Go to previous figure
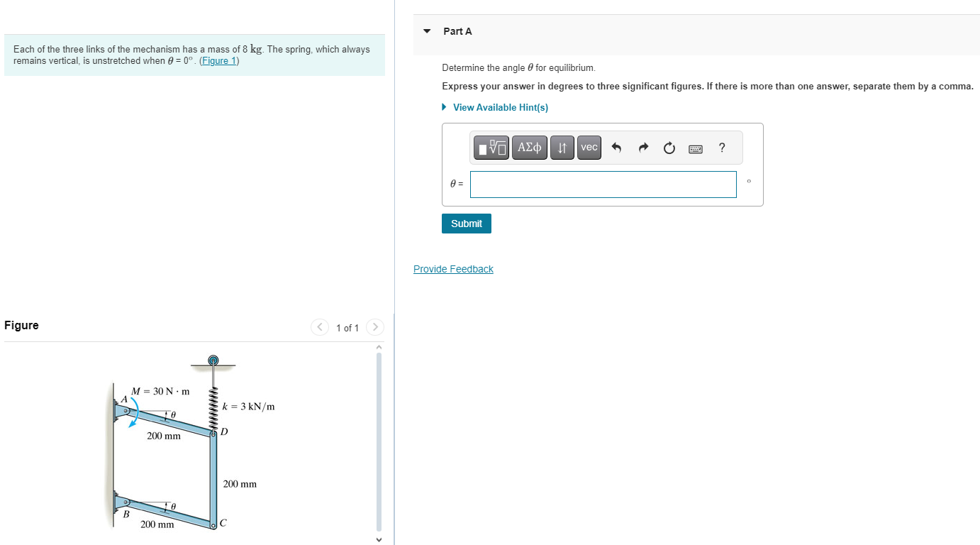Viewport: 980px width, 545px height. (320, 327)
